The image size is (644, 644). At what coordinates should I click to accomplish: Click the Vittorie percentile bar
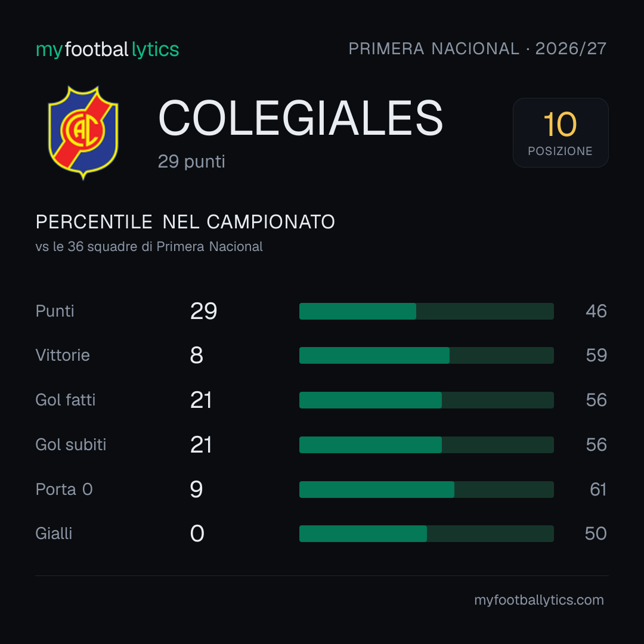tap(426, 355)
